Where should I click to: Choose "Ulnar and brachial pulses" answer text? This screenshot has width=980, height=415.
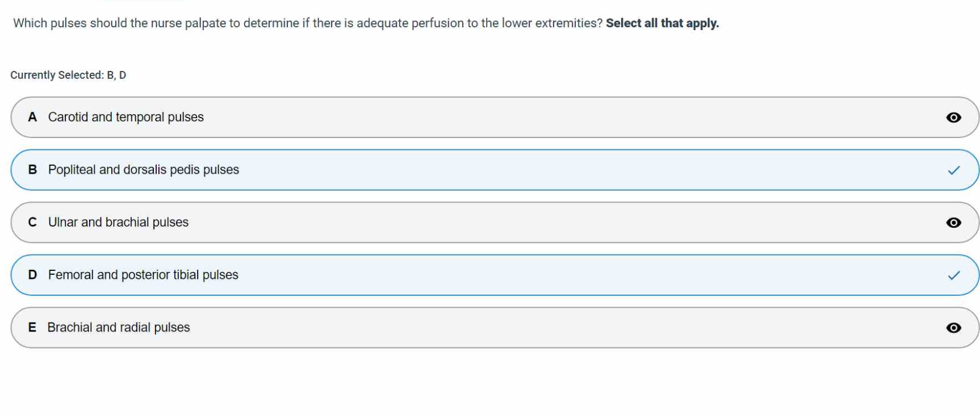tap(118, 222)
